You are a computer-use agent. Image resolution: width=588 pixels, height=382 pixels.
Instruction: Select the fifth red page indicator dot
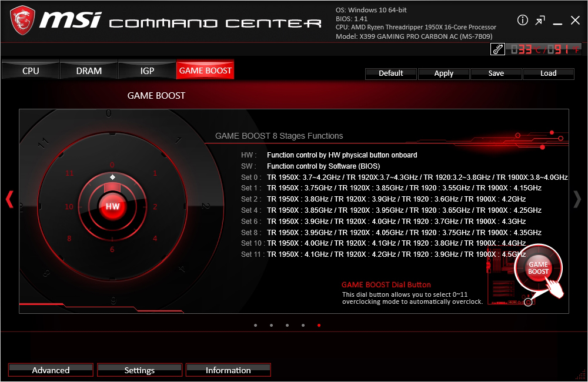pyautogui.click(x=319, y=326)
